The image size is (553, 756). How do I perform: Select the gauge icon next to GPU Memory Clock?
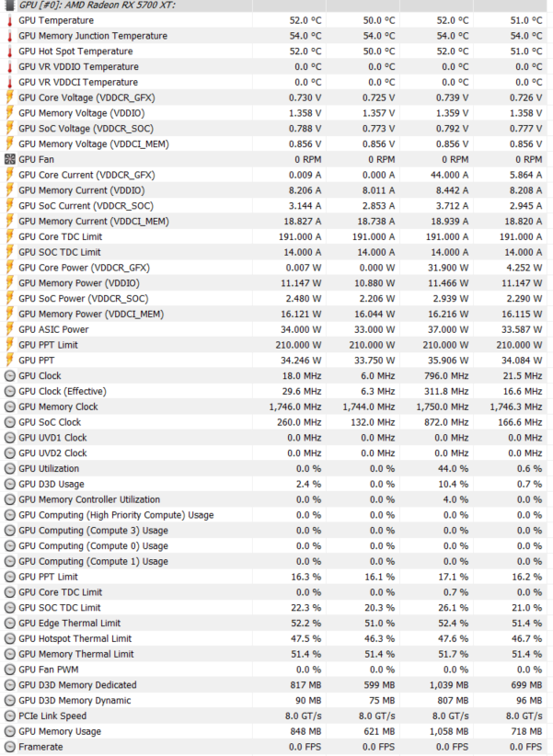[9, 407]
